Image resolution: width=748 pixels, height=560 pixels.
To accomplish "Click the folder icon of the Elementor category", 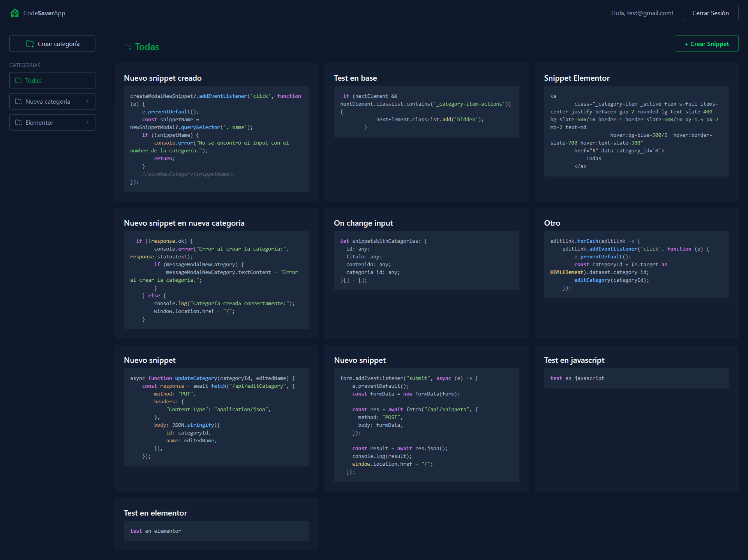I will coord(18,122).
